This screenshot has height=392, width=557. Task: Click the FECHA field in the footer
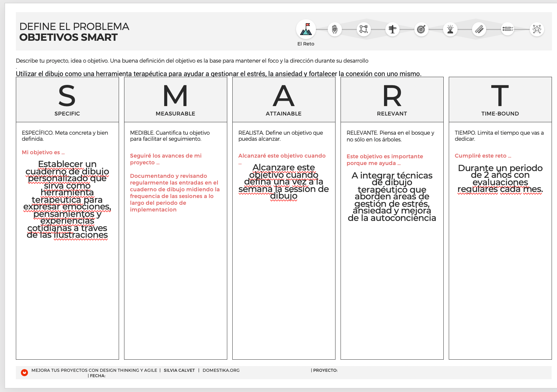[97, 375]
